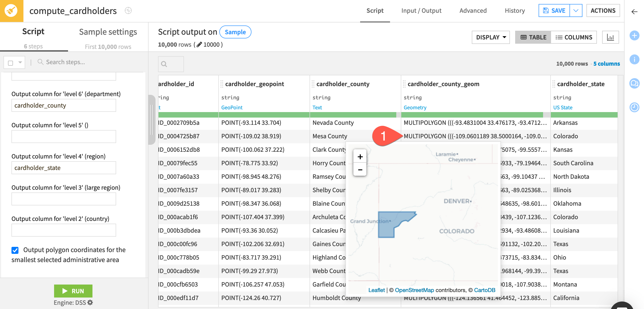The width and height of the screenshot is (644, 309).
Task: Open the History tab
Action: pos(514,10)
